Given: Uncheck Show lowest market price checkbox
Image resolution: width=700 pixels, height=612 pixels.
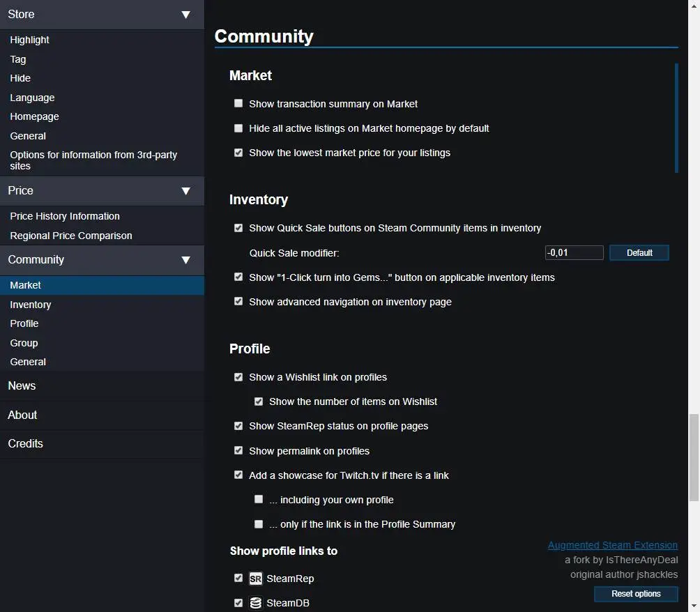Looking at the screenshot, I should pyautogui.click(x=238, y=153).
